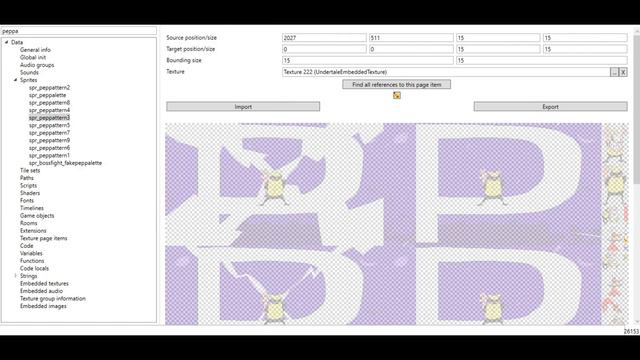Image resolution: width=640 pixels, height=360 pixels.
Task: Select sprite spr_peppattern2
Action: click(49, 87)
